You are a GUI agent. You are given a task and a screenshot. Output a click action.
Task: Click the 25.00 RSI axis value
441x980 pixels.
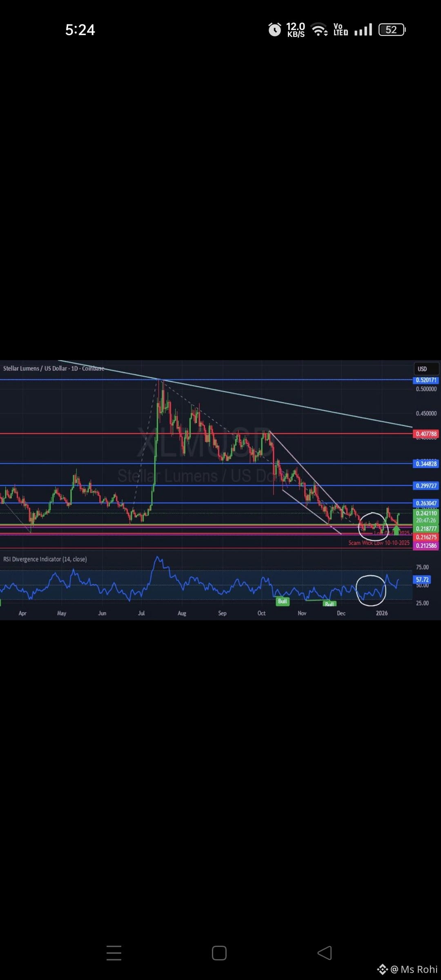(422, 603)
